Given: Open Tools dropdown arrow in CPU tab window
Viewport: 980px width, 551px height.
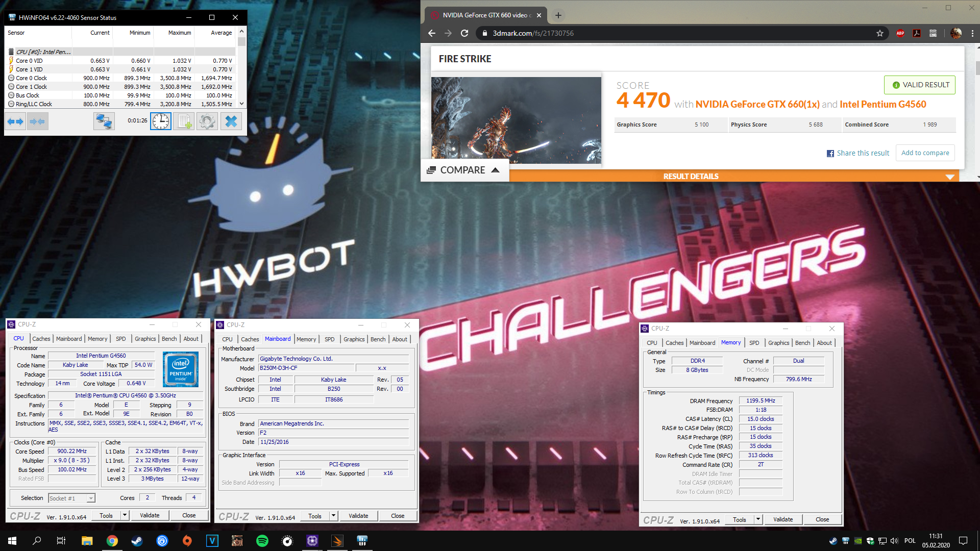Looking at the screenshot, I should coord(125,515).
